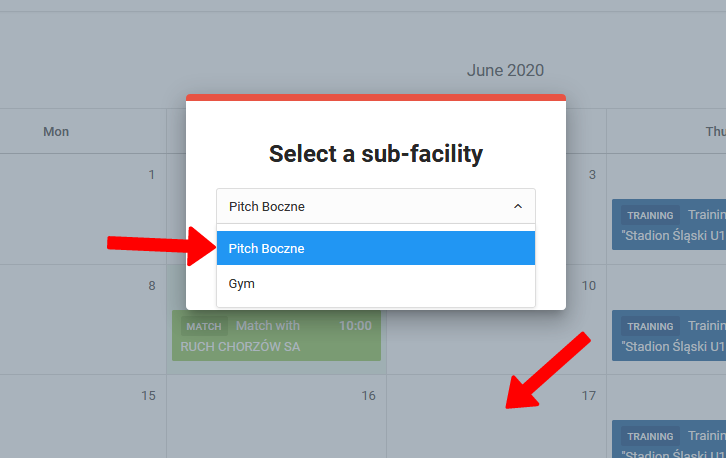Image resolution: width=726 pixels, height=458 pixels.
Task: Select day 17 in the calendar
Action: click(x=589, y=395)
